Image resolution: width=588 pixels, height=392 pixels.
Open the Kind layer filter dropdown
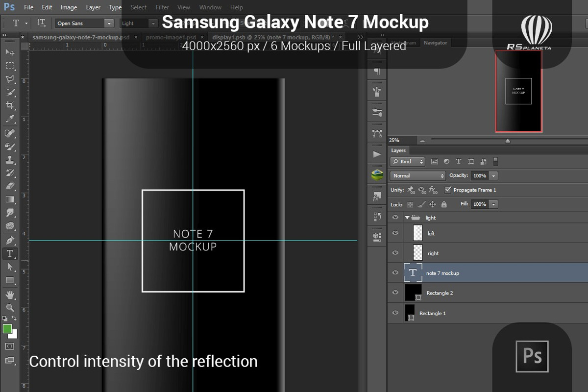(x=408, y=162)
